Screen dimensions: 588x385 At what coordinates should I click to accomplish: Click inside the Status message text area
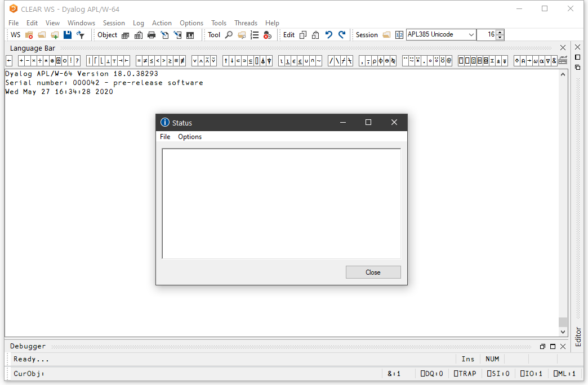pos(281,203)
